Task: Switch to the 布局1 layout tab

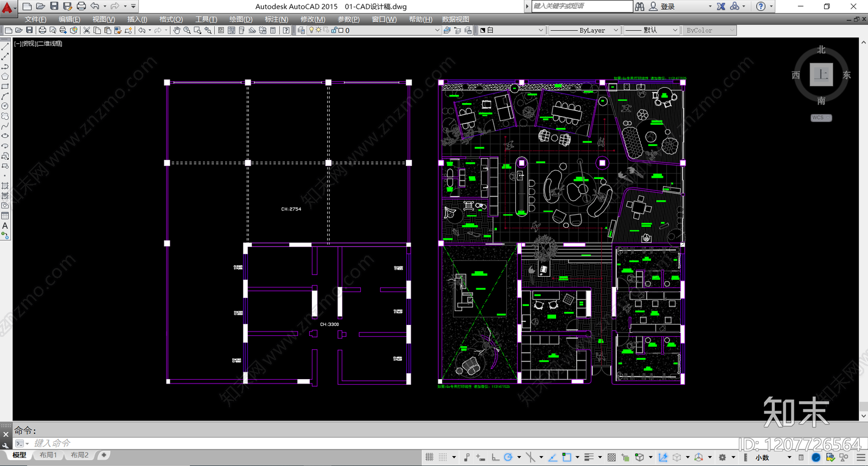Action: (48, 455)
